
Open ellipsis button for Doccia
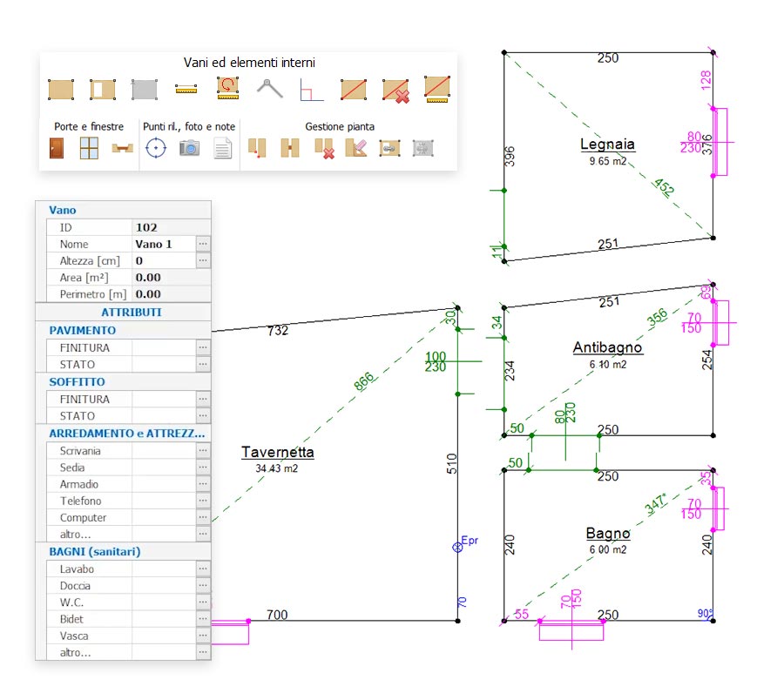pyautogui.click(x=202, y=585)
